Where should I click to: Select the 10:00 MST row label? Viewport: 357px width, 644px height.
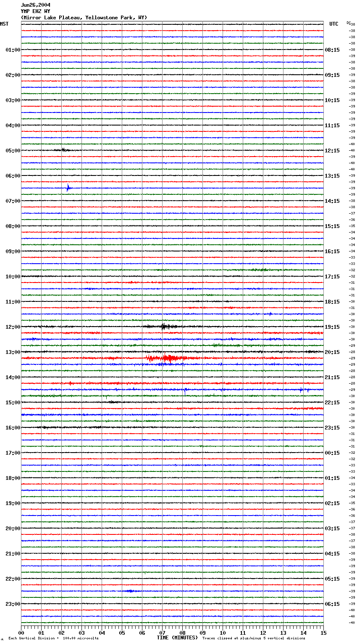(x=13, y=277)
